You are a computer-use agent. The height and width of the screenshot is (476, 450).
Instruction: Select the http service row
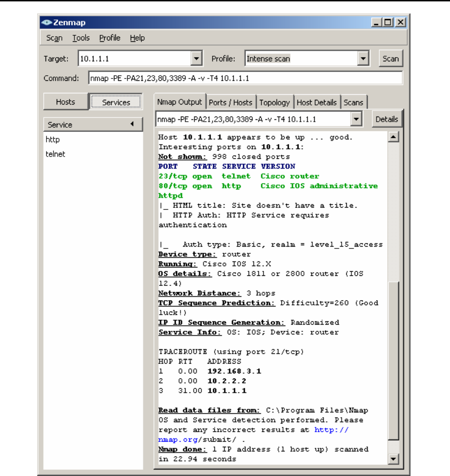93,140
